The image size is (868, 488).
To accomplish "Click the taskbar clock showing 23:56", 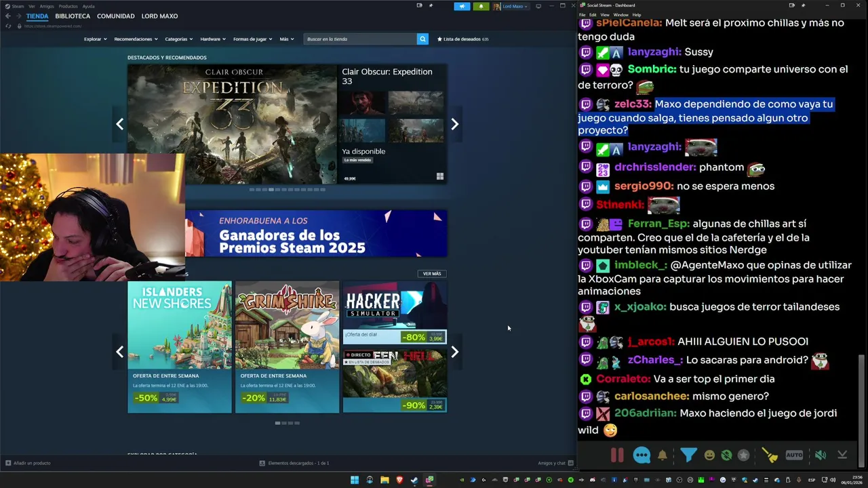I will click(x=852, y=480).
